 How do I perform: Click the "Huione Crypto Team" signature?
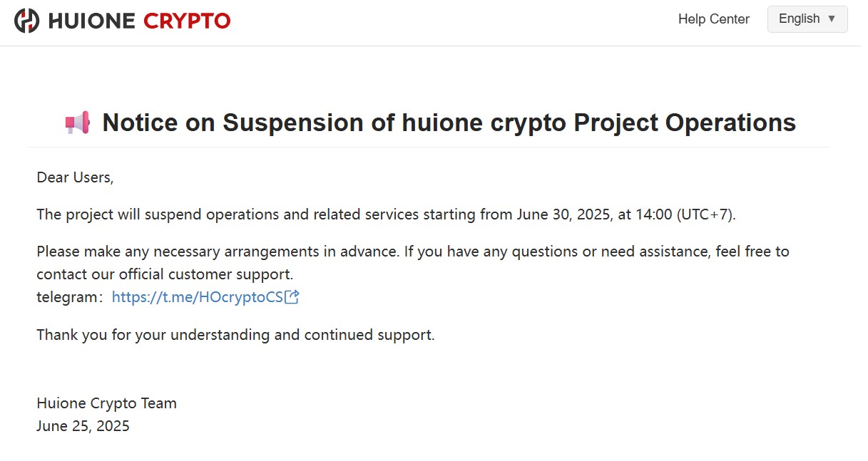point(106,403)
